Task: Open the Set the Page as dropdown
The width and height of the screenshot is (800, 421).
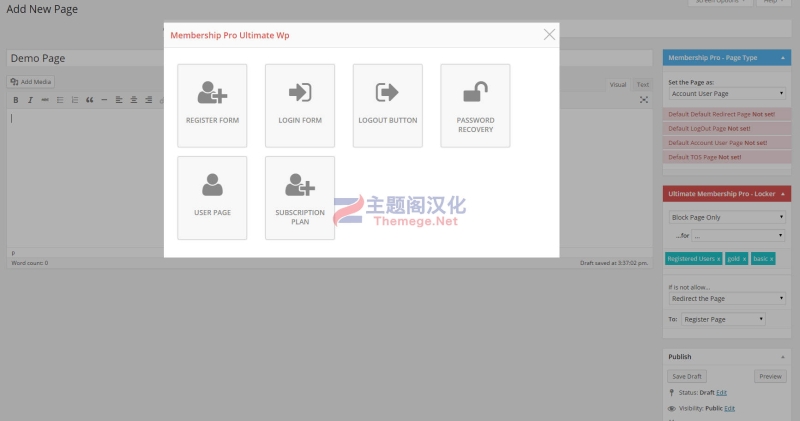Action: point(727,93)
